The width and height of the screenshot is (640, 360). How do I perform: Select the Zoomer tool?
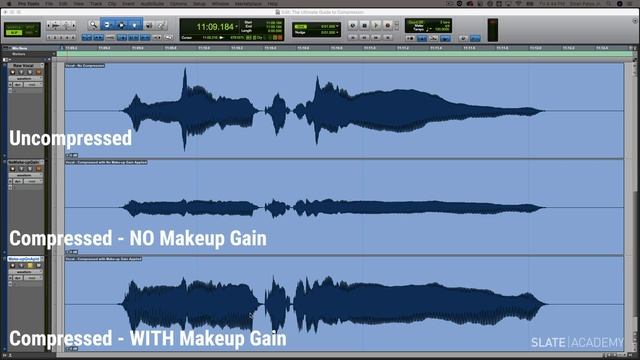[93, 25]
